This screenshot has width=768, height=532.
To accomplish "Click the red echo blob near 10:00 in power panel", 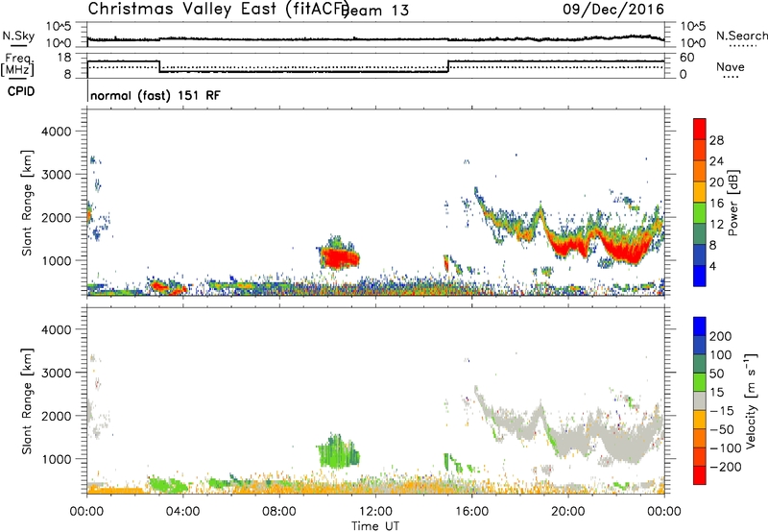I will coord(340,257).
